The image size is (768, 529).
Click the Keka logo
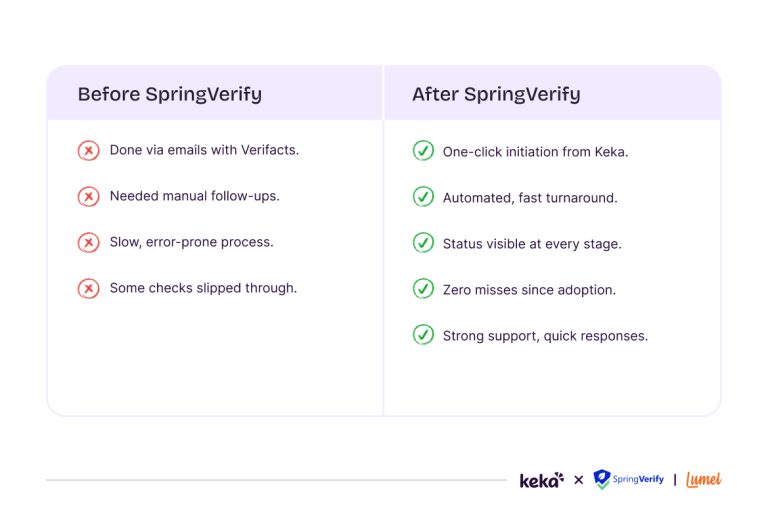point(541,480)
